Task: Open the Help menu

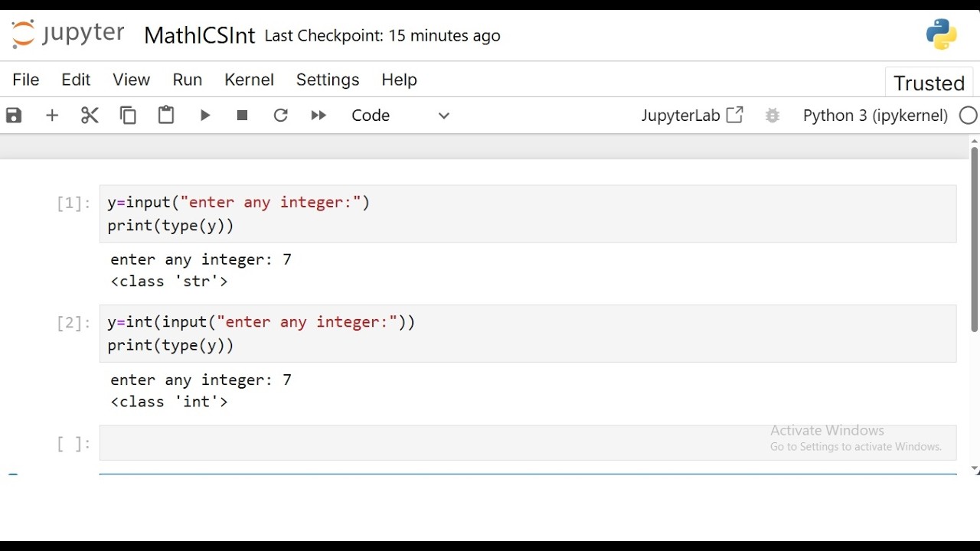Action: (x=400, y=80)
